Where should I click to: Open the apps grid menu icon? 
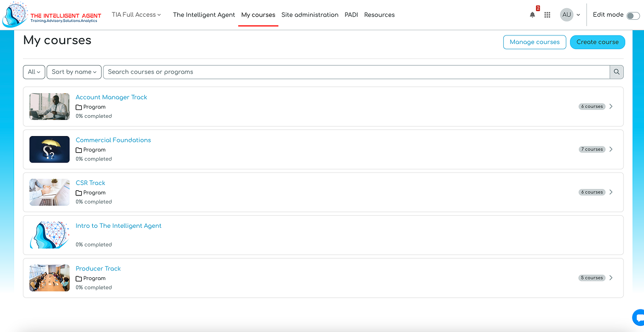547,15
